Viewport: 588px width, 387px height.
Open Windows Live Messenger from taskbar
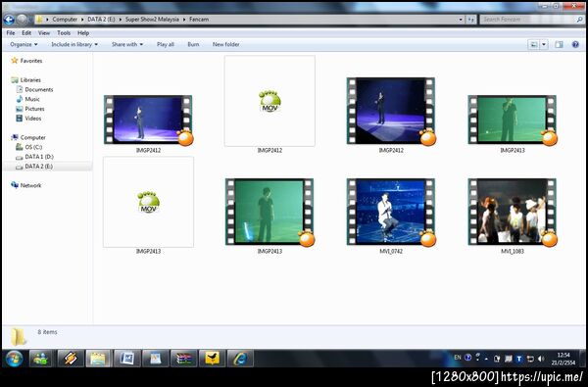40,359
